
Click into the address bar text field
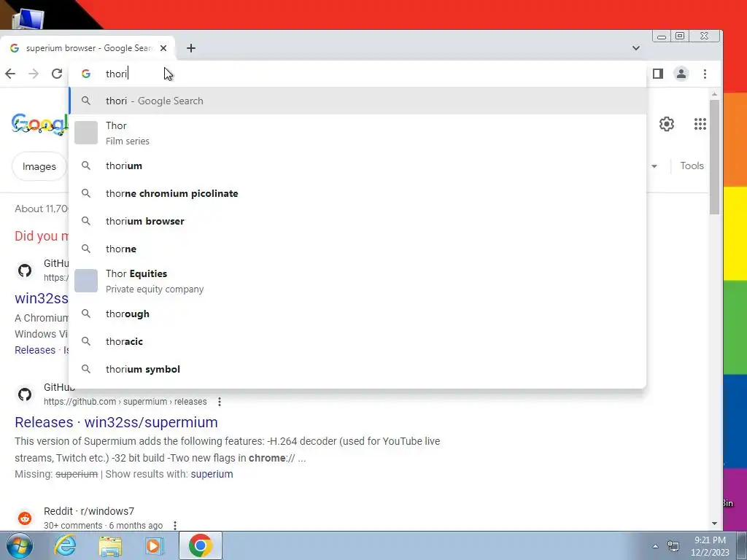tap(357, 74)
